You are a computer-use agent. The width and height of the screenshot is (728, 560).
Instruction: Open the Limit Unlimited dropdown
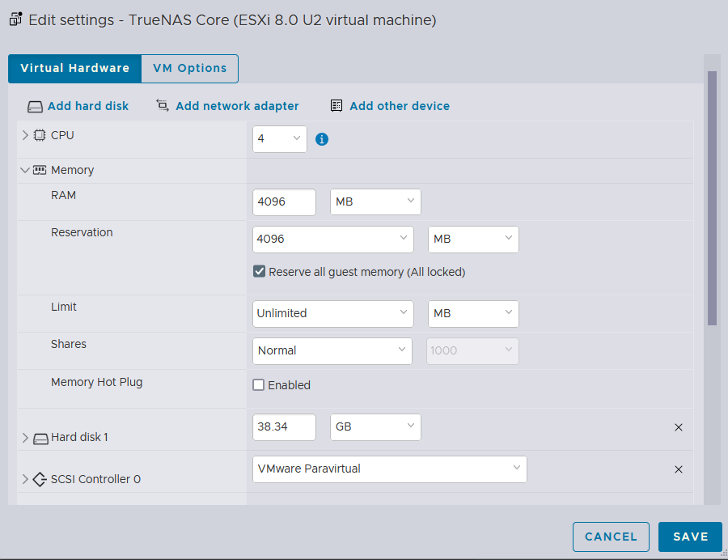333,313
